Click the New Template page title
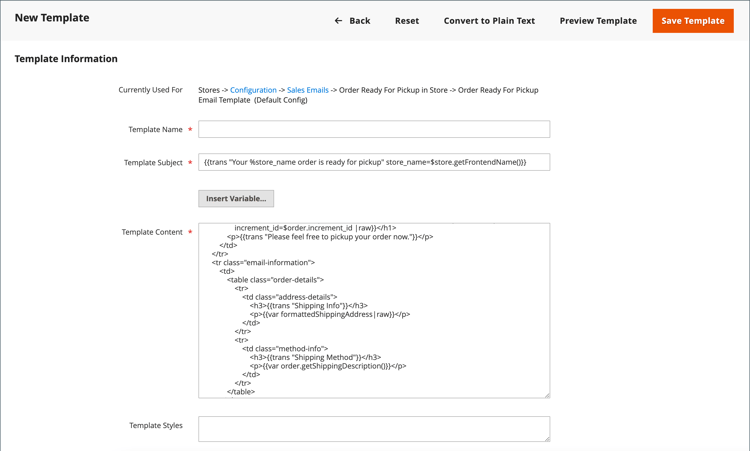 (x=52, y=18)
